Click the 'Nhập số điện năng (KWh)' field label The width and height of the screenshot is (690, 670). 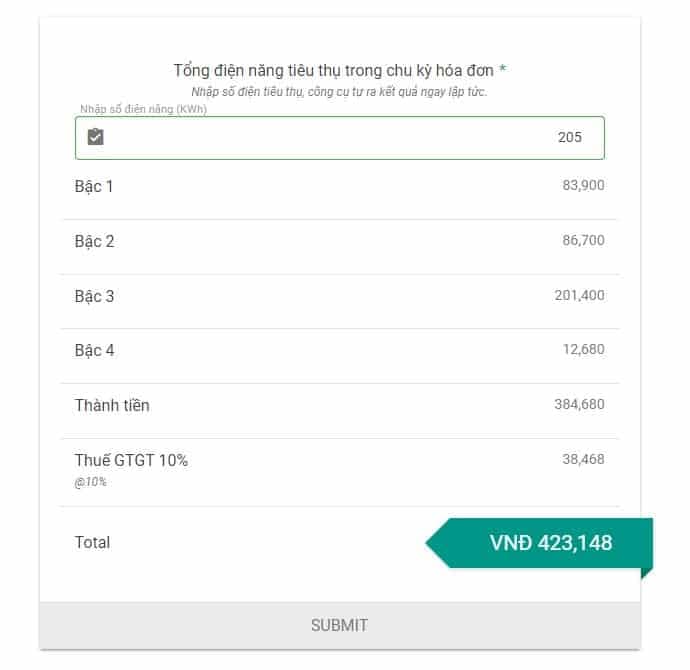[x=143, y=109]
